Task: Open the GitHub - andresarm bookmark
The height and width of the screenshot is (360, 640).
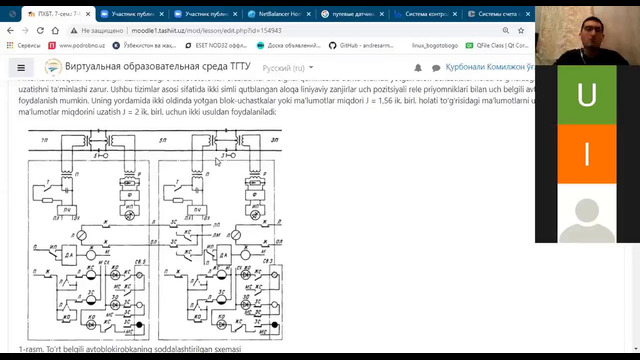Action: click(x=361, y=45)
